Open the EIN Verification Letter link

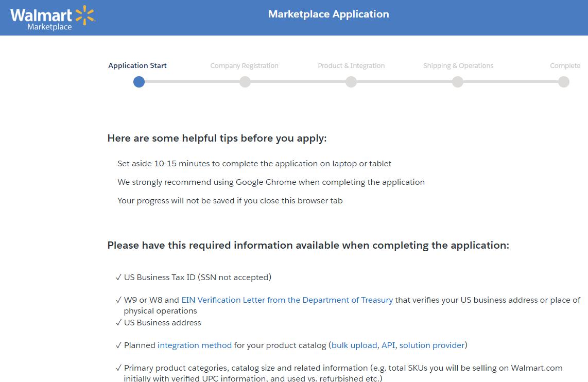[287, 300]
